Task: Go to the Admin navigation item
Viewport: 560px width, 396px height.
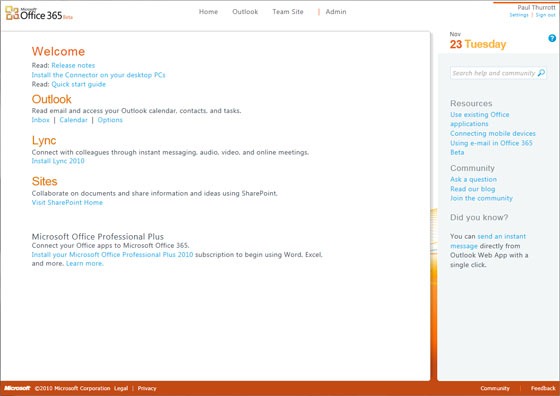Action: point(336,12)
